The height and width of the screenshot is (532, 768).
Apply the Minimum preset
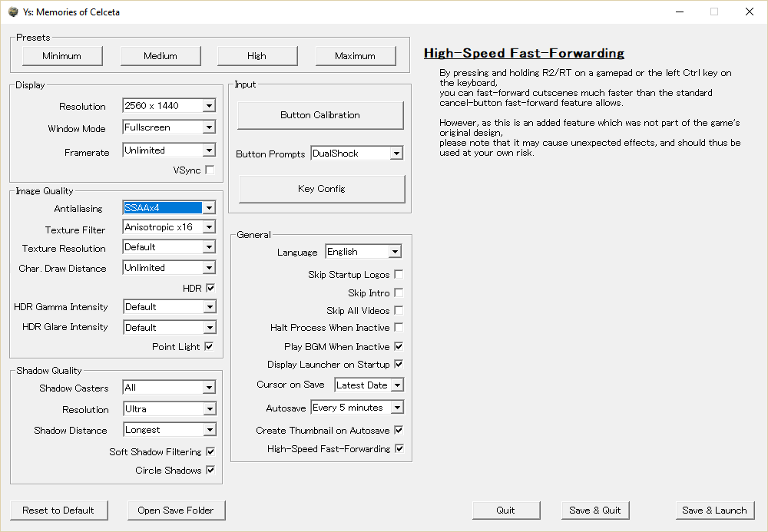pyautogui.click(x=62, y=56)
